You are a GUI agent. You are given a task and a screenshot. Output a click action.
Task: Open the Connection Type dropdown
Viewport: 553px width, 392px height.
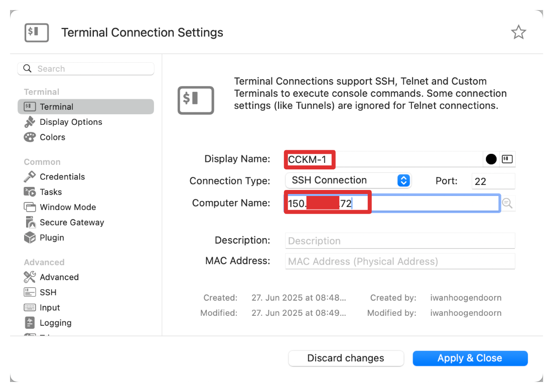pyautogui.click(x=348, y=180)
